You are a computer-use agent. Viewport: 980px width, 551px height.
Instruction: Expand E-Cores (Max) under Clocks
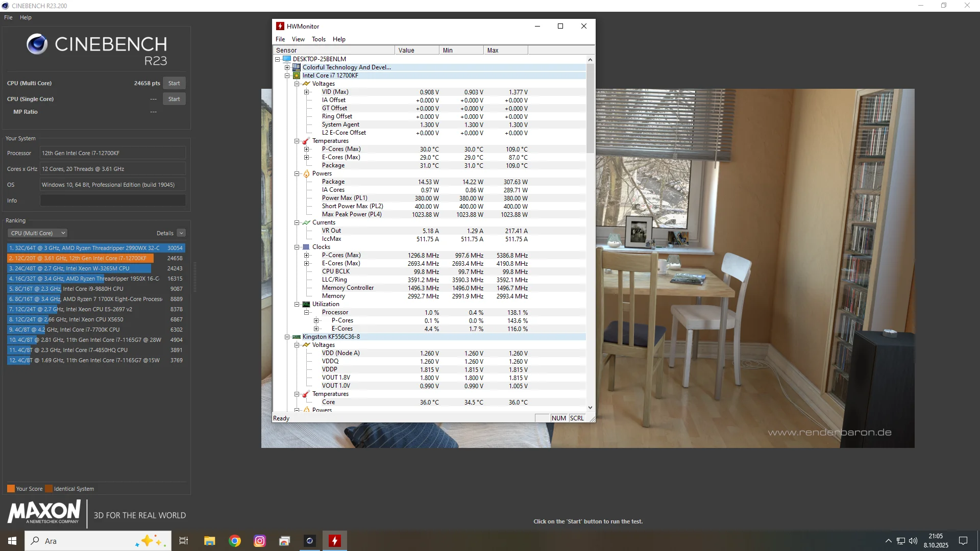click(x=307, y=263)
